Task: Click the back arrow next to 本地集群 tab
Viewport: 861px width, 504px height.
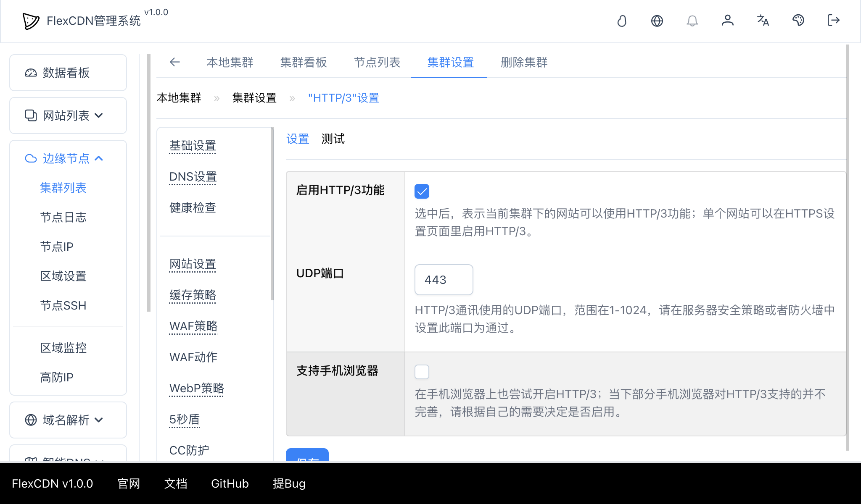Action: pos(175,62)
